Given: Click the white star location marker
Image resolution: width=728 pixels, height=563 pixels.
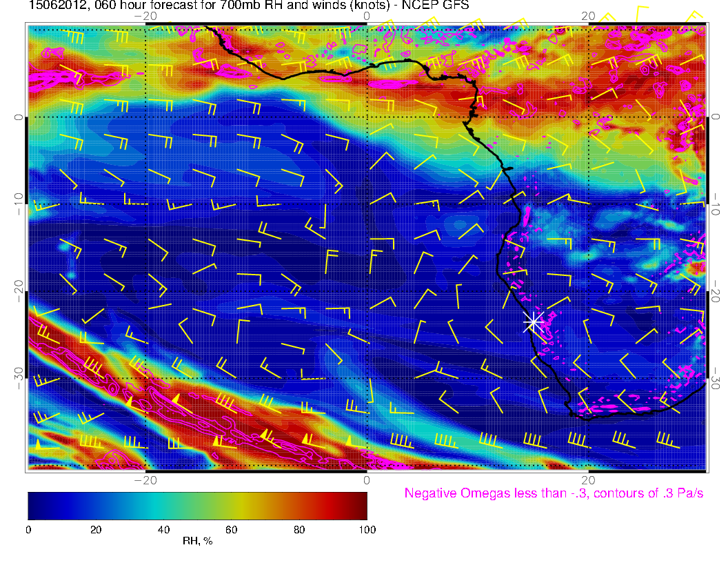Looking at the screenshot, I should (x=533, y=322).
